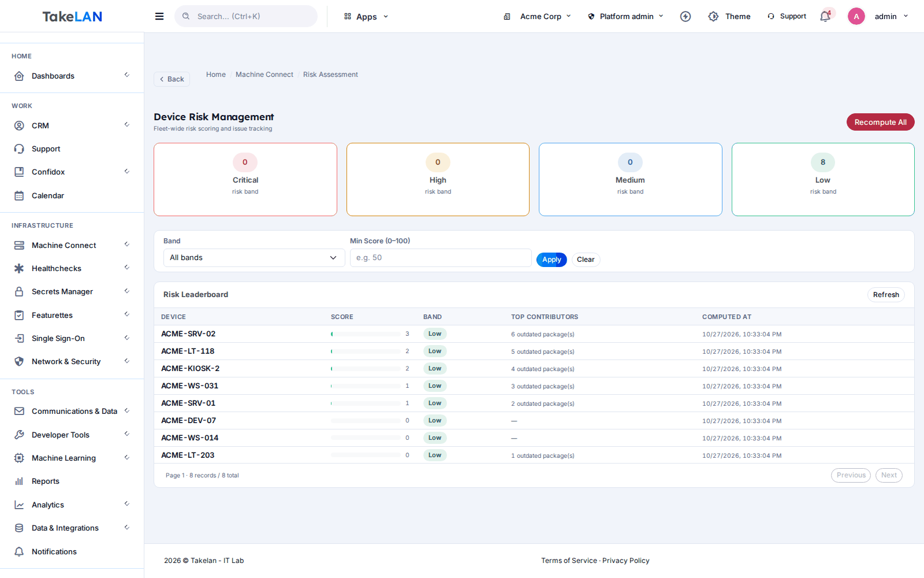Image resolution: width=924 pixels, height=578 pixels.
Task: Click the Reports bar chart icon
Action: click(19, 481)
